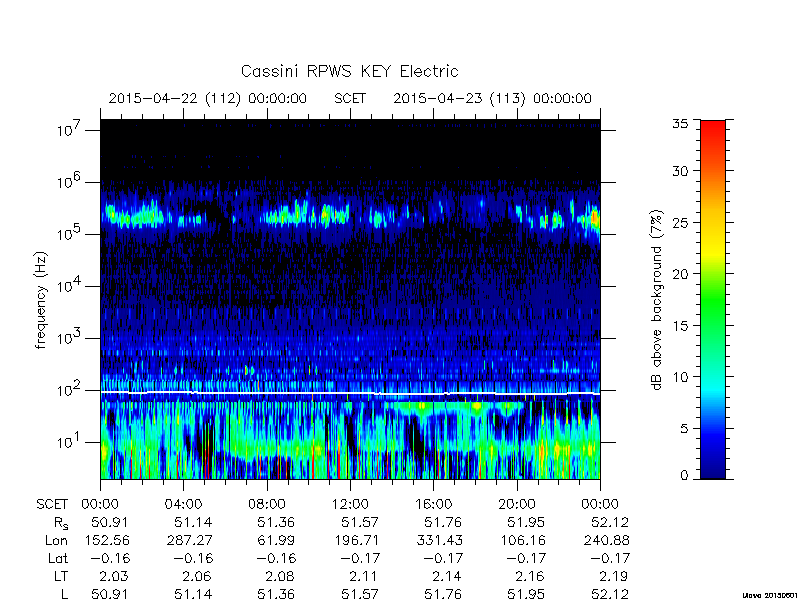Click the SCET row label beside the time axis
The height and width of the screenshot is (600, 800).
point(52,504)
